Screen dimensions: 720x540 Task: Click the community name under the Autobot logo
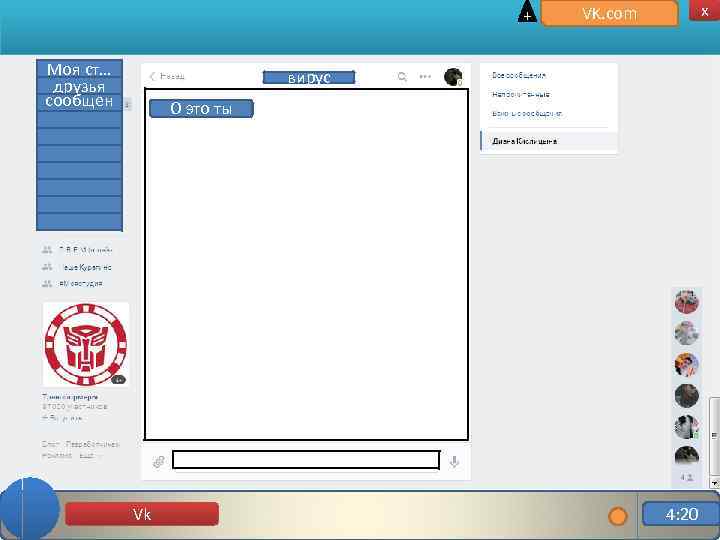(x=70, y=396)
